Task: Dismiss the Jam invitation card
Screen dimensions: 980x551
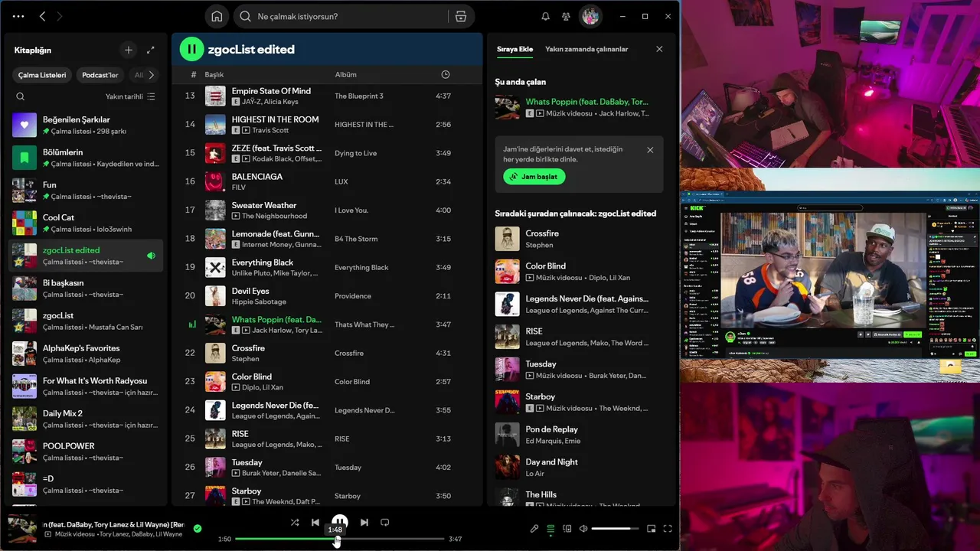Action: 650,150
